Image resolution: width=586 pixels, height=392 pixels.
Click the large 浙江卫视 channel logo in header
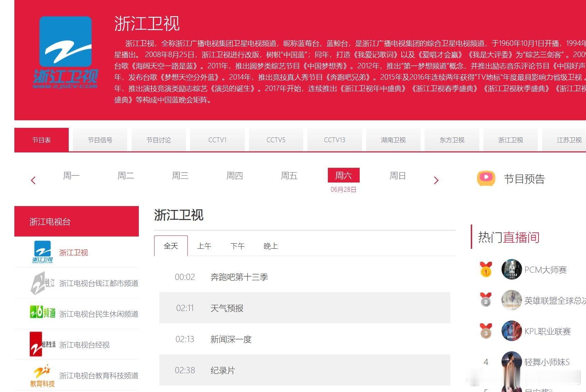[x=65, y=52]
